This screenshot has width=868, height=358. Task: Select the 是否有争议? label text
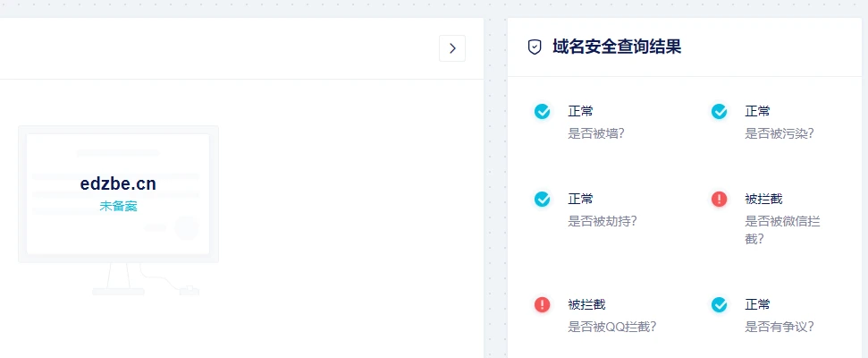(780, 327)
